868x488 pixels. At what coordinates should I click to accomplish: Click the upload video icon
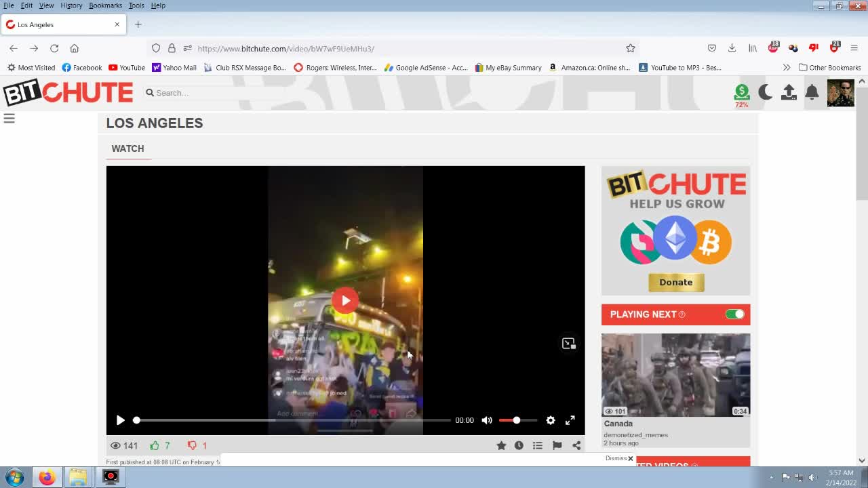(x=789, y=92)
